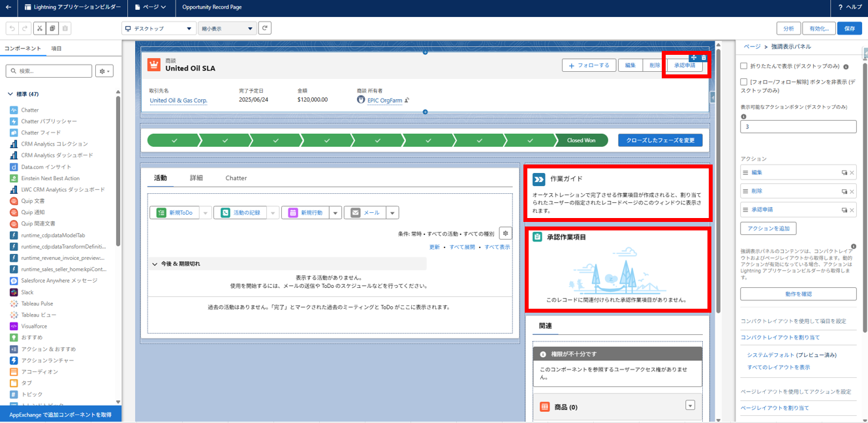Switch to the コンポーネント tab
Image resolution: width=868 pixels, height=423 pixels.
point(23,48)
